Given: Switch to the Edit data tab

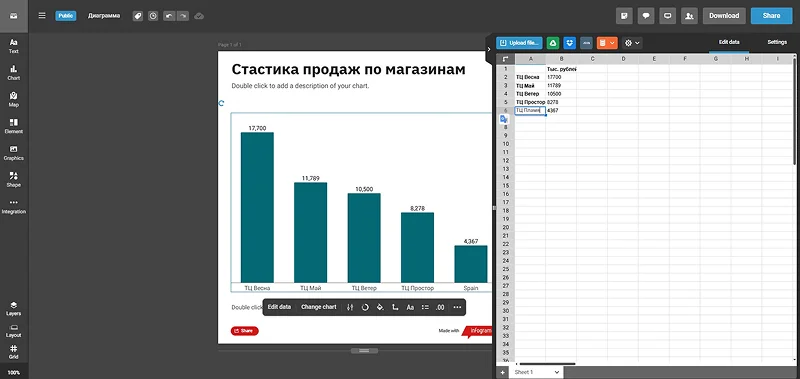Looking at the screenshot, I should pyautogui.click(x=729, y=42).
